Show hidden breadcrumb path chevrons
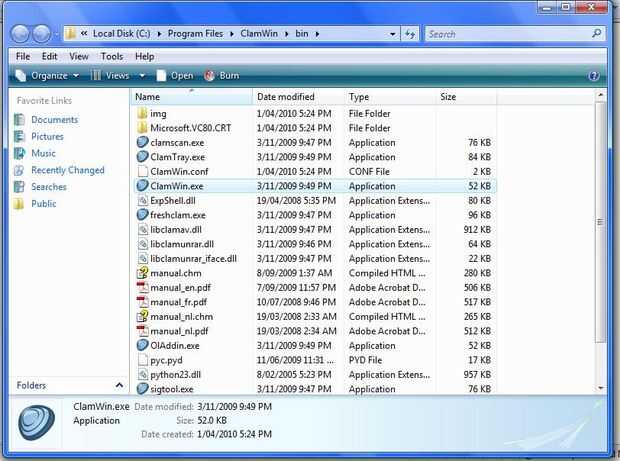Screen dimensions: 620x461 (84, 34)
